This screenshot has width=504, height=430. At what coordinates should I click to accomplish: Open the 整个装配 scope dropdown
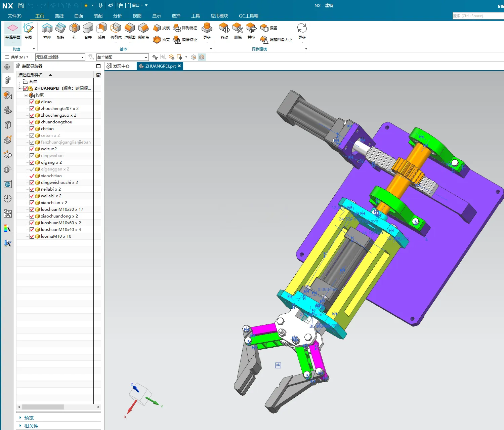click(122, 57)
